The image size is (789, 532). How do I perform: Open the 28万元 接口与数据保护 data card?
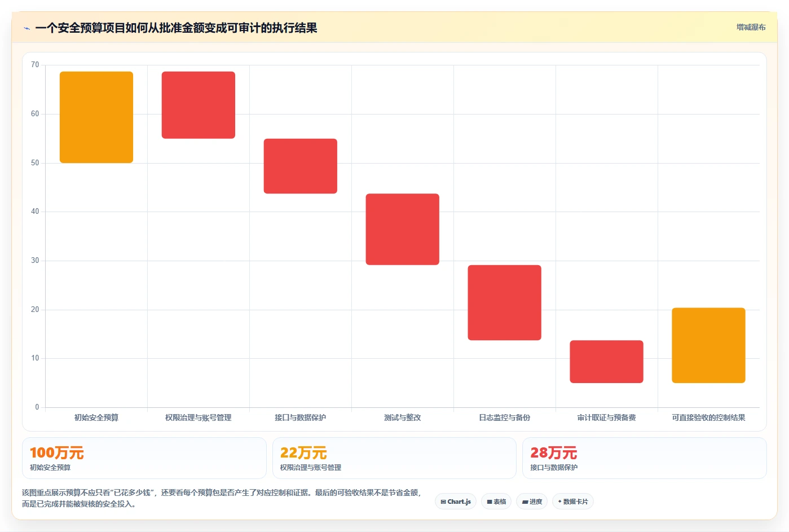645,458
